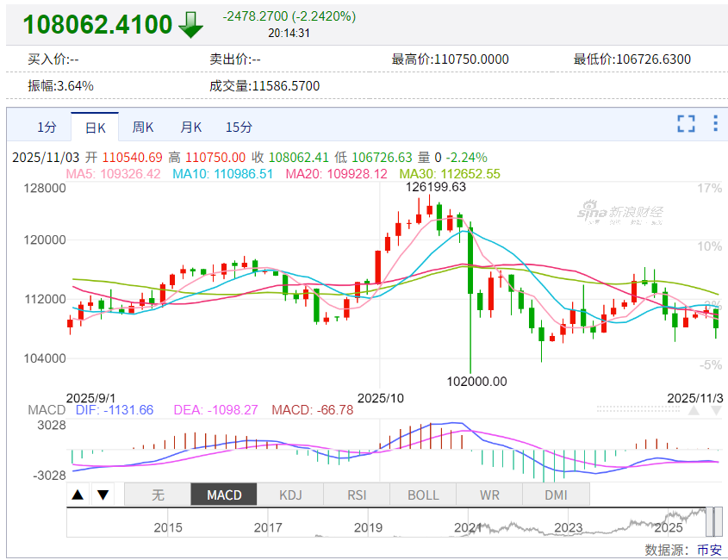The image size is (728, 560).
Task: Click the MACD: -66.78 value
Action: [313, 410]
